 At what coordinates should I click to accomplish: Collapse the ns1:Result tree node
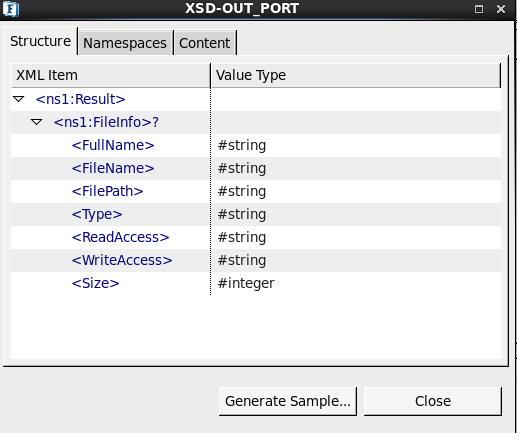(19, 99)
